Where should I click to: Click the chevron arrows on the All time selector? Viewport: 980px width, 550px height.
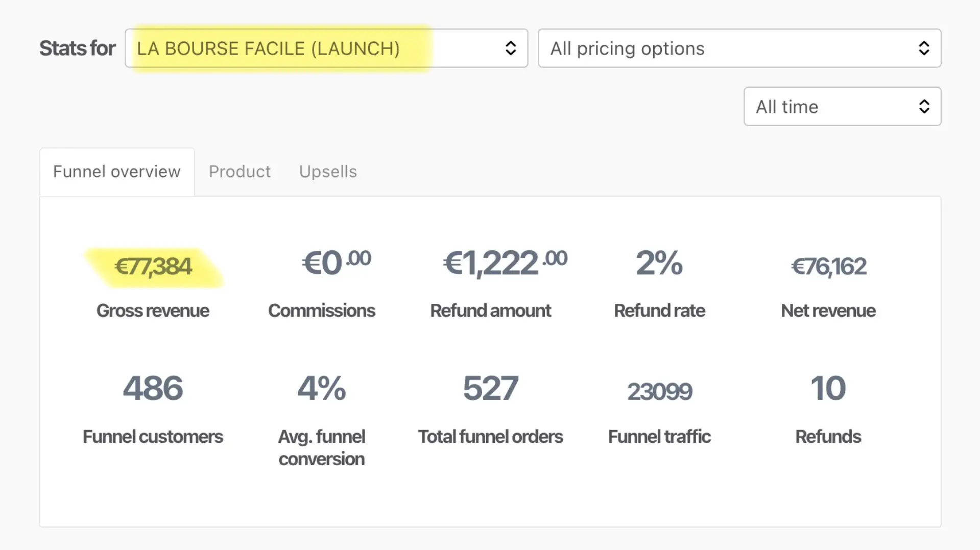923,107
